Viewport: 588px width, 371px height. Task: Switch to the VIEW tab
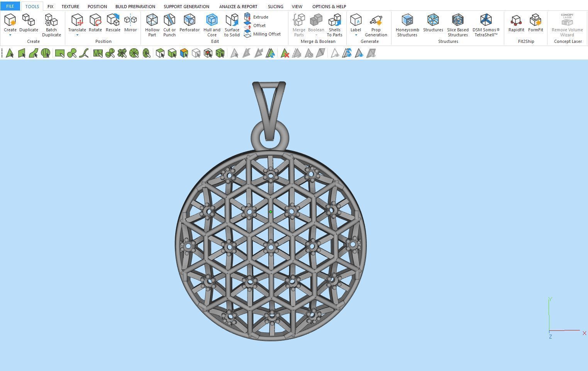click(297, 7)
